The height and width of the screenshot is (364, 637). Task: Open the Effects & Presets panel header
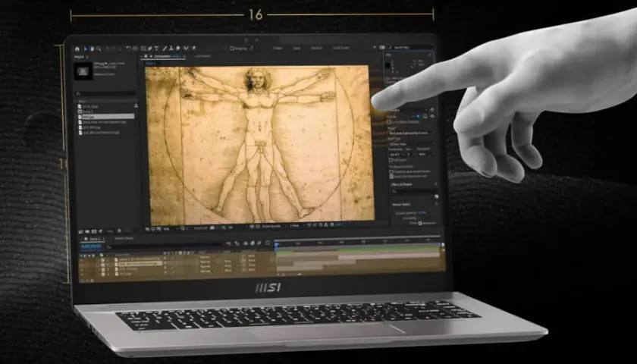click(402, 184)
